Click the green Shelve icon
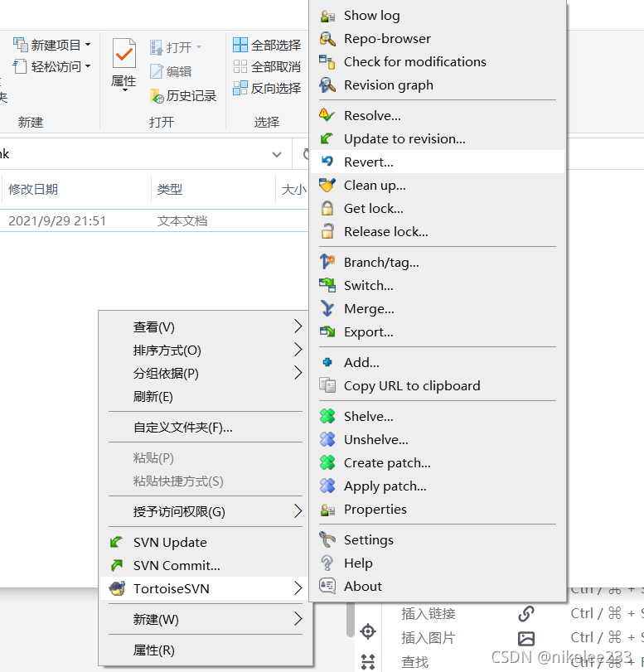Viewport: 644px width, 672px height. tap(327, 416)
